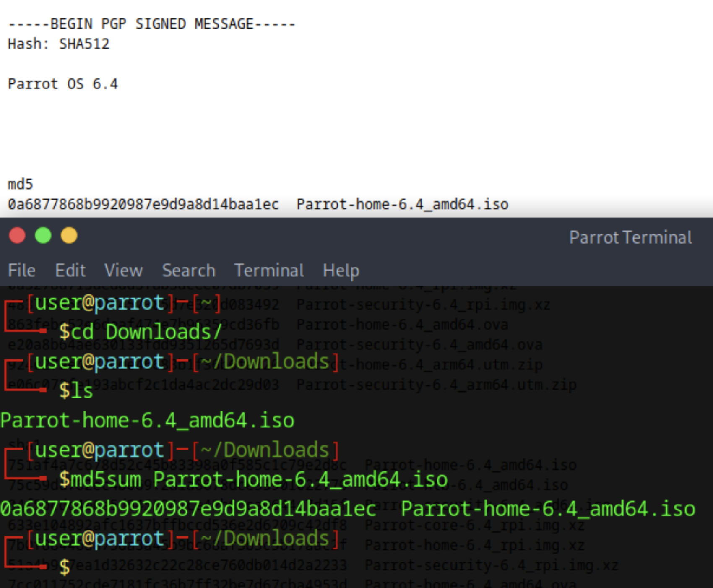Open the Terminal menu
Screen dimensions: 713x588
(x=269, y=271)
